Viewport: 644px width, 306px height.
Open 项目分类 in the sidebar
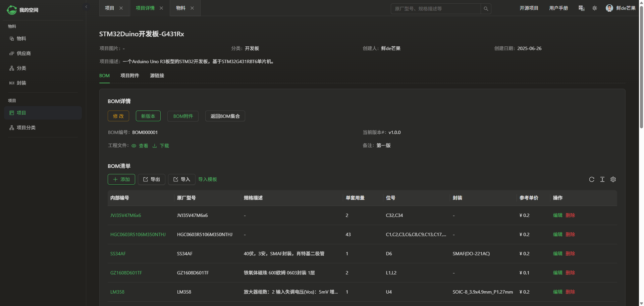[x=43, y=128]
